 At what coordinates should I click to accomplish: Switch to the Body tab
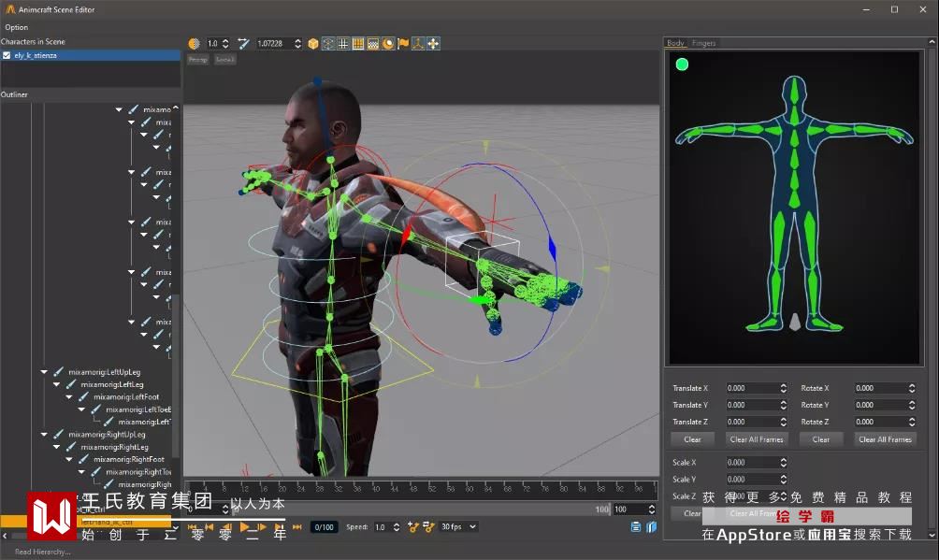pyautogui.click(x=675, y=43)
